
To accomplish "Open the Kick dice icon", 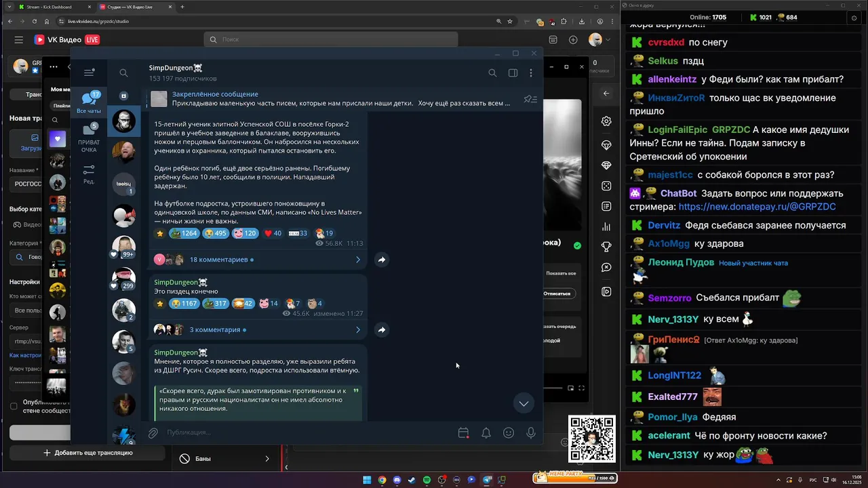I will coord(606,186).
